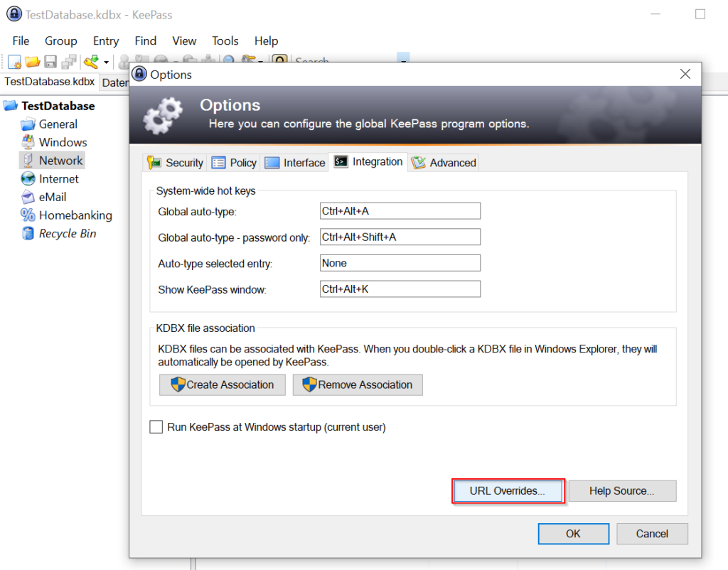This screenshot has height=570, width=728.
Task: Open the Group menu
Action: [61, 41]
